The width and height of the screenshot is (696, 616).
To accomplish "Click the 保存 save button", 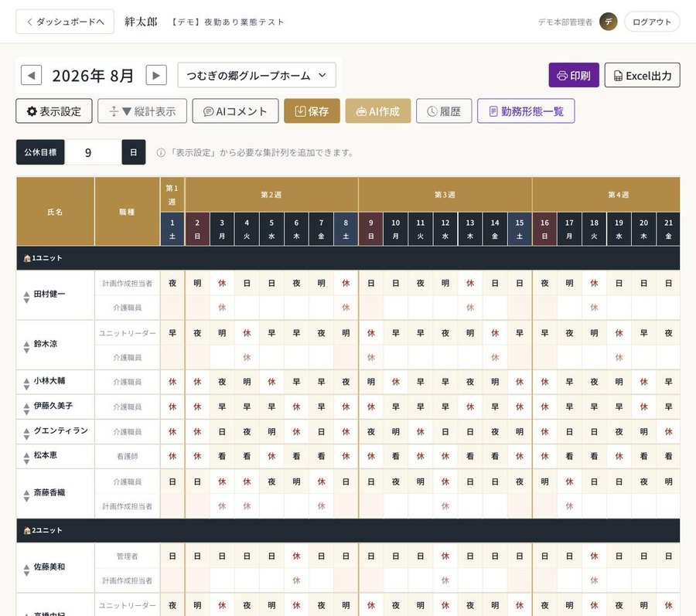I will [312, 111].
